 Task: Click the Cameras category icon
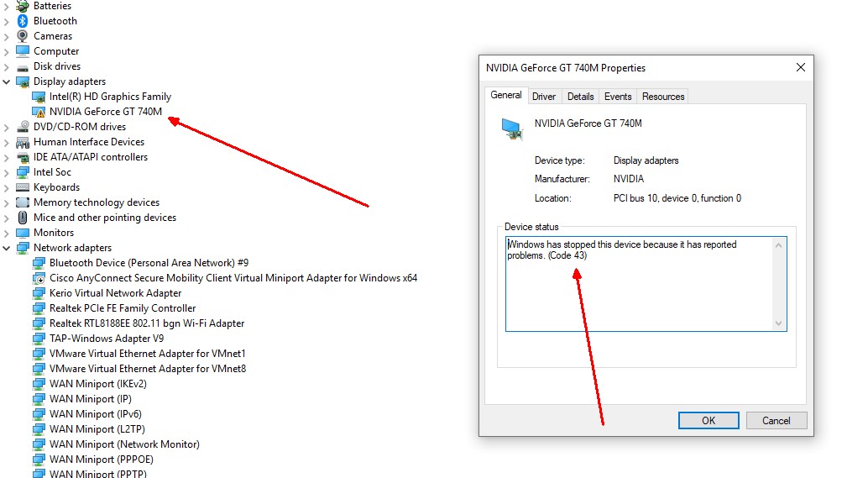22,36
